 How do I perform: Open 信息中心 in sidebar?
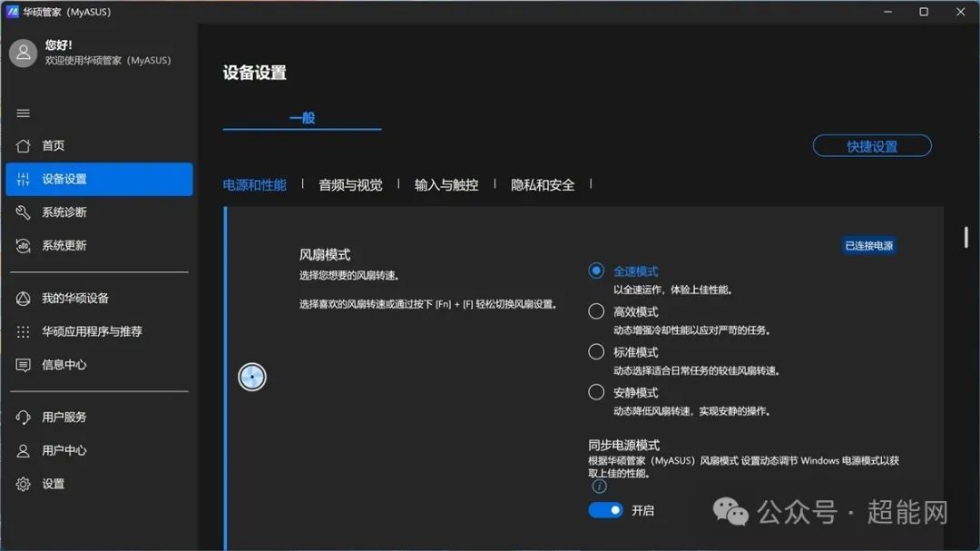click(x=99, y=365)
